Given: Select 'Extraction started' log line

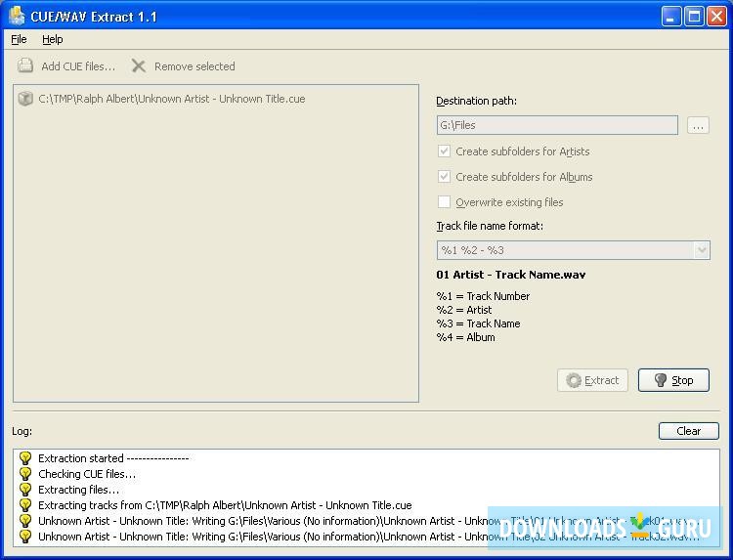Looking at the screenshot, I should (x=113, y=458).
